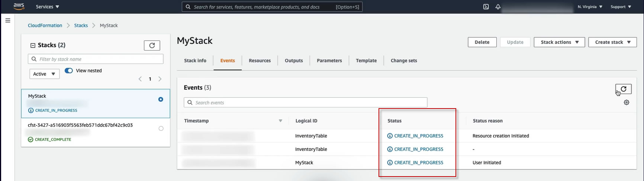Refresh the Stacks list
The height and width of the screenshot is (181, 644).
click(x=152, y=45)
